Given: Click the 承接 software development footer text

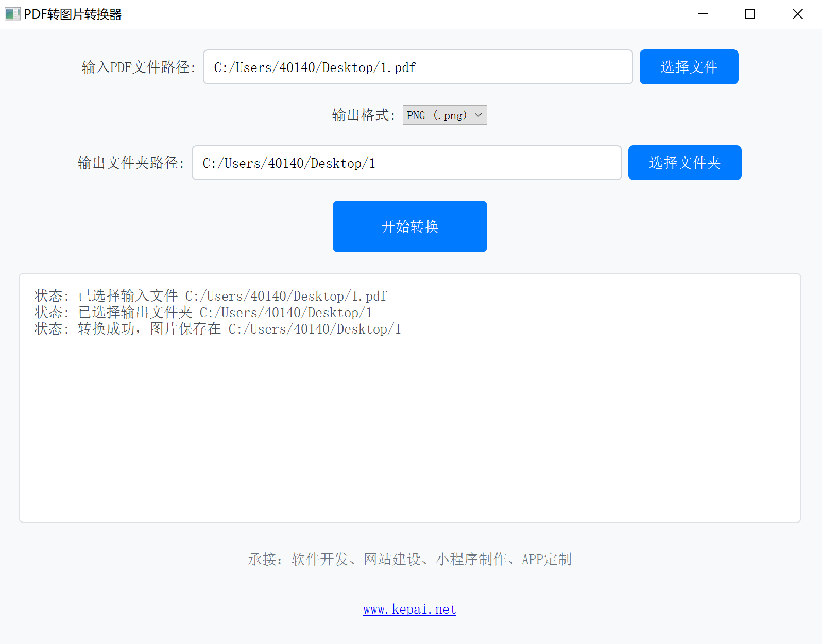Looking at the screenshot, I should [x=409, y=559].
